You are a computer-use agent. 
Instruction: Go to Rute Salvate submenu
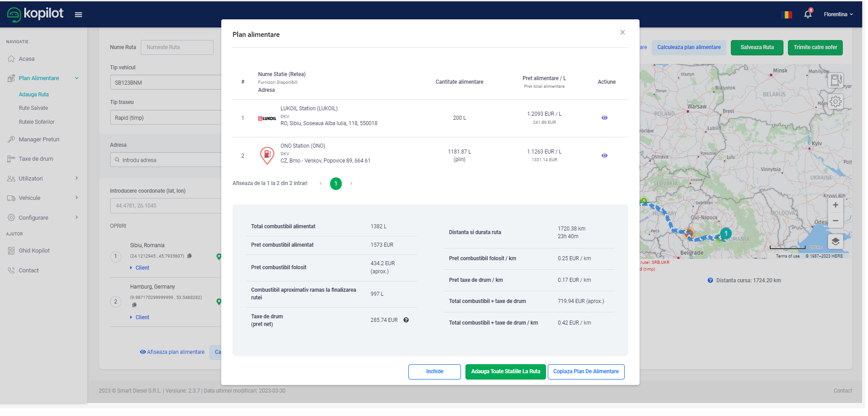coord(33,108)
